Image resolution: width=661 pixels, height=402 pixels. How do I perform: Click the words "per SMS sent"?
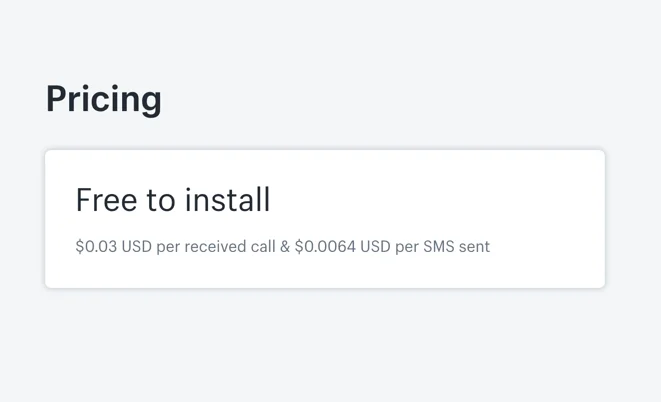click(x=443, y=246)
